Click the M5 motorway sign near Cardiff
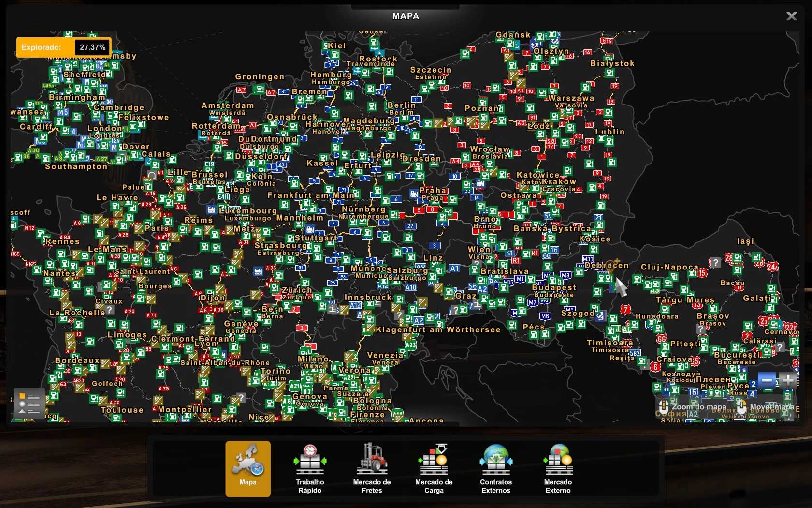812x508 pixels. point(63,113)
